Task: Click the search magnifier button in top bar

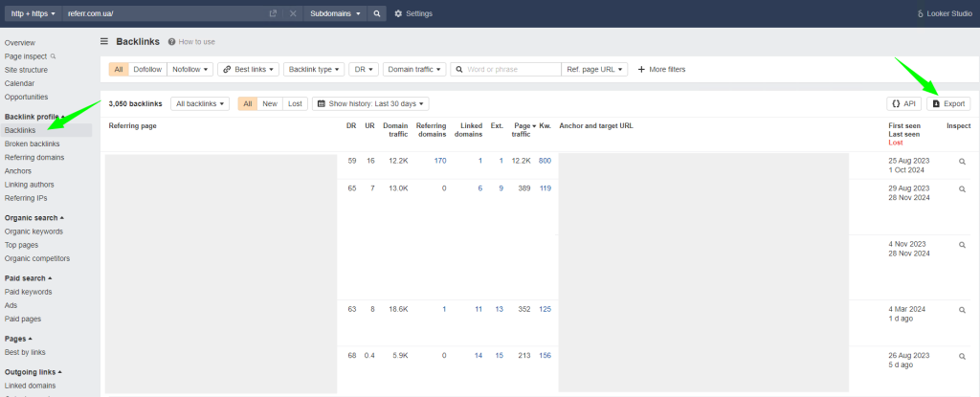Action: 377,13
